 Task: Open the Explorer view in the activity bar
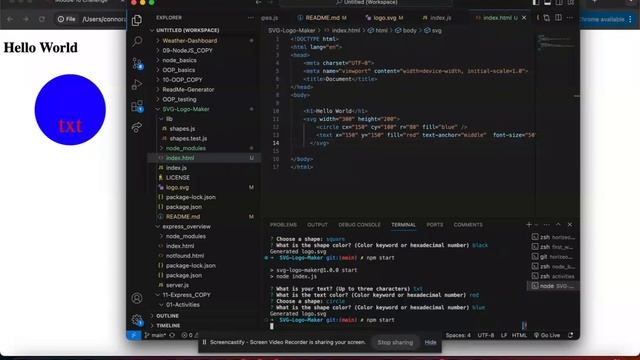point(137,20)
